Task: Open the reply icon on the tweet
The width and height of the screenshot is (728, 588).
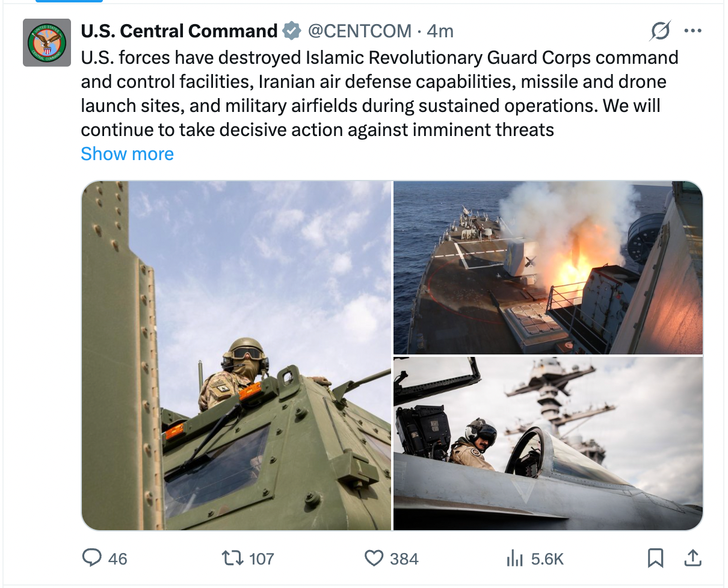Action: pos(91,559)
